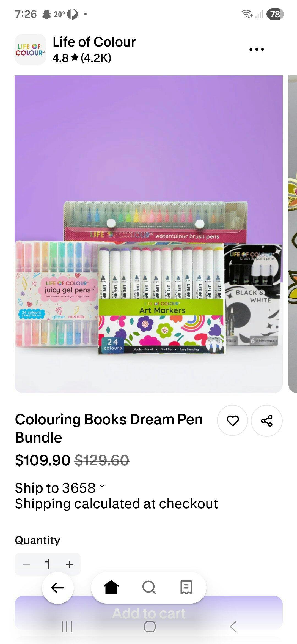
Task: Tap the quantity value field showing 1
Action: click(x=48, y=564)
